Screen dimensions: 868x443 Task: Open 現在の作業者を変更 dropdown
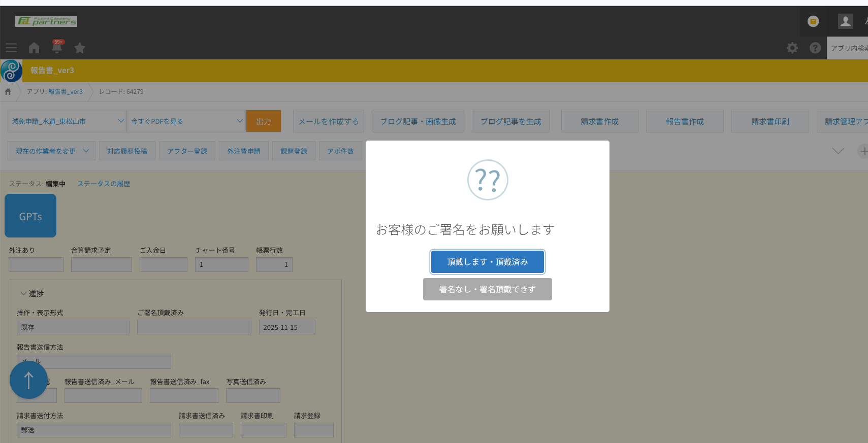coord(51,151)
